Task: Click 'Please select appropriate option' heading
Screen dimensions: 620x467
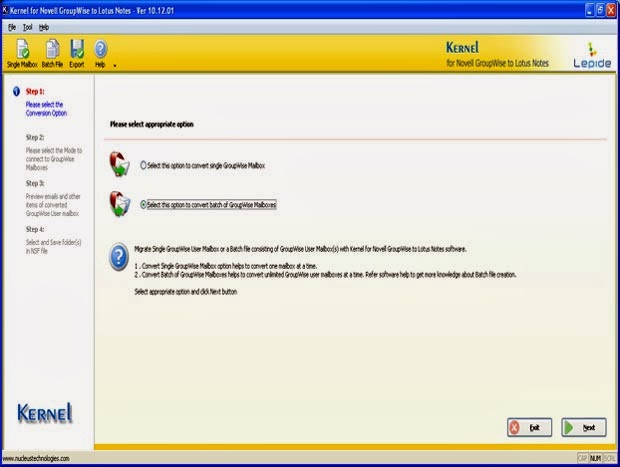Action: (x=152, y=124)
